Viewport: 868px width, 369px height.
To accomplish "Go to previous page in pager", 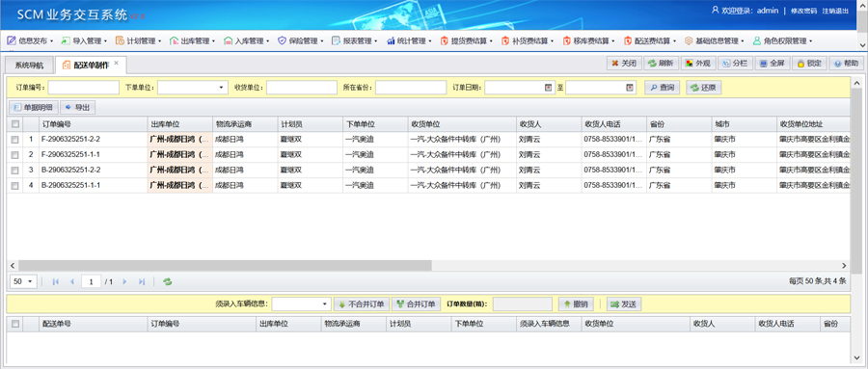I will pos(71,281).
